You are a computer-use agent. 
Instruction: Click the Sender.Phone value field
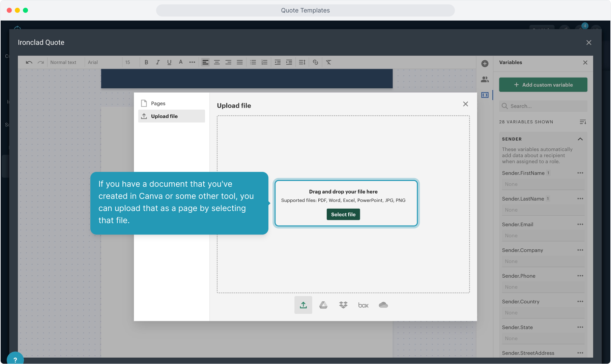coord(543,287)
